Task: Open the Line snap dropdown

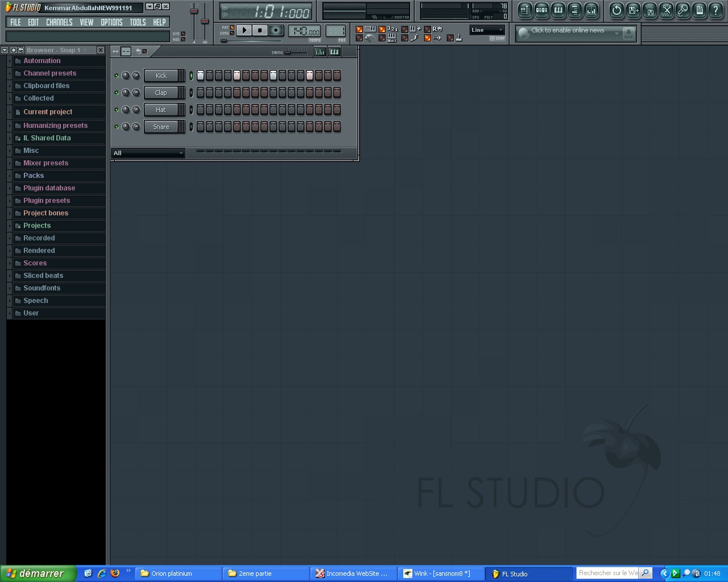Action: (x=487, y=30)
